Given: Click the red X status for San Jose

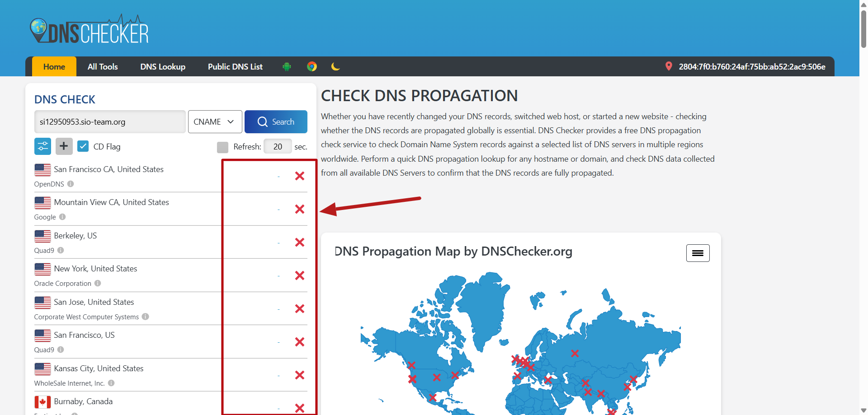Looking at the screenshot, I should pyautogui.click(x=299, y=309).
